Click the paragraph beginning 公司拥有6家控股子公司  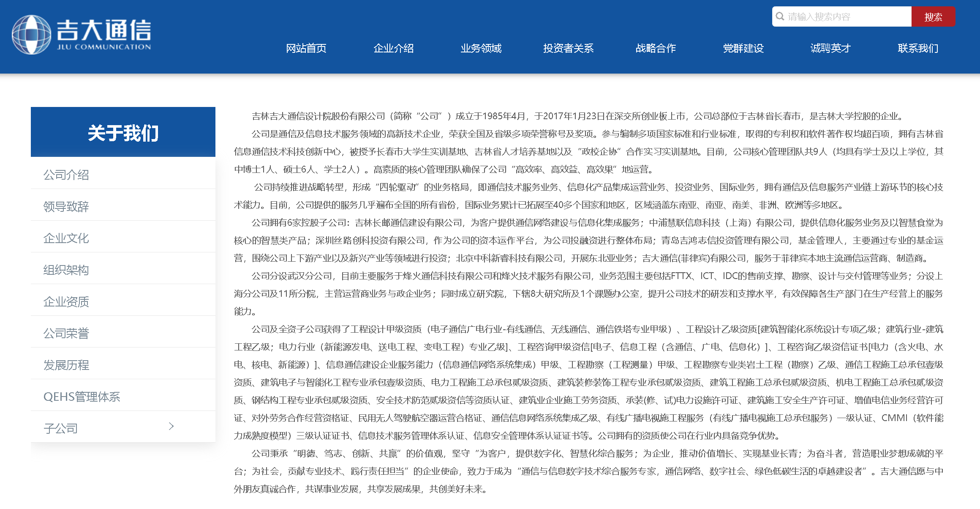[588, 240]
